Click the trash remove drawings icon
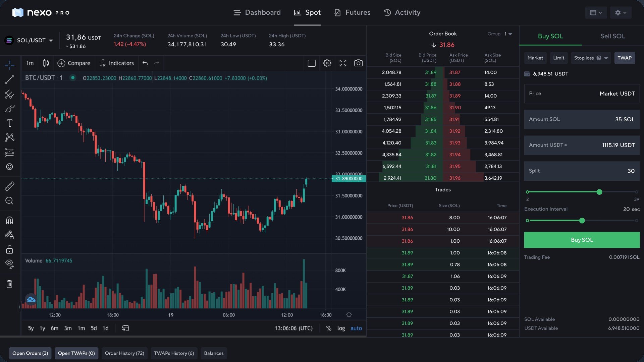The height and width of the screenshot is (362, 644). (x=9, y=284)
